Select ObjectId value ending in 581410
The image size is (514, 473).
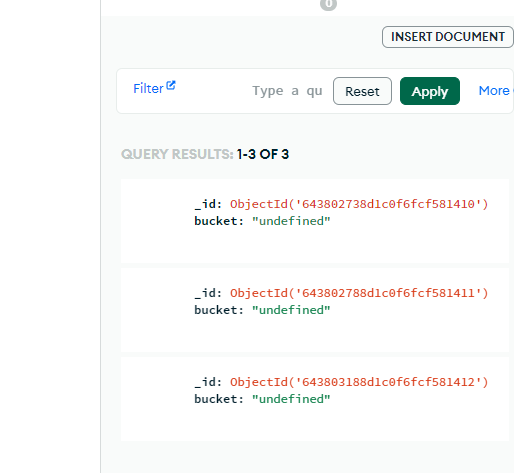pos(359,204)
